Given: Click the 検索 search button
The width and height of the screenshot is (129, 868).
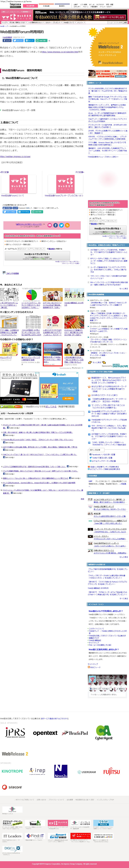Looking at the screenshot, I should 125,23.
